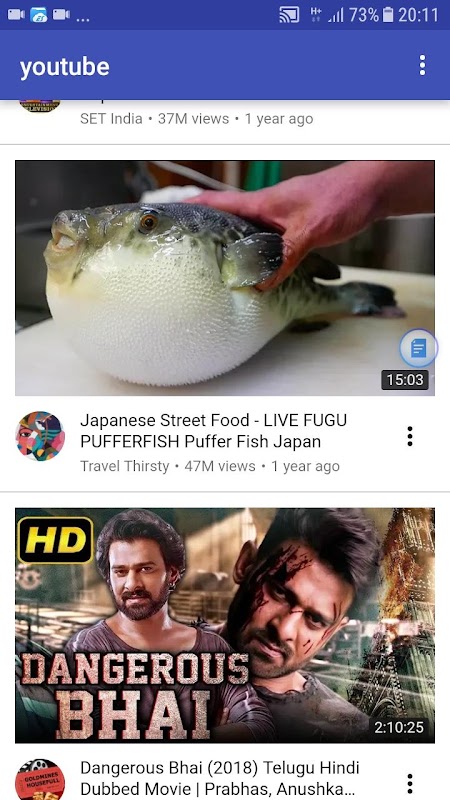Tap the cast icon in status bar
Screen dimensions: 450x800
point(289,15)
